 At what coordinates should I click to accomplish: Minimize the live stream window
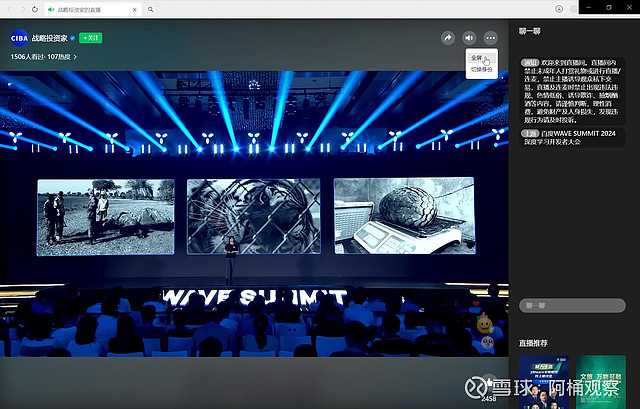(589, 7)
